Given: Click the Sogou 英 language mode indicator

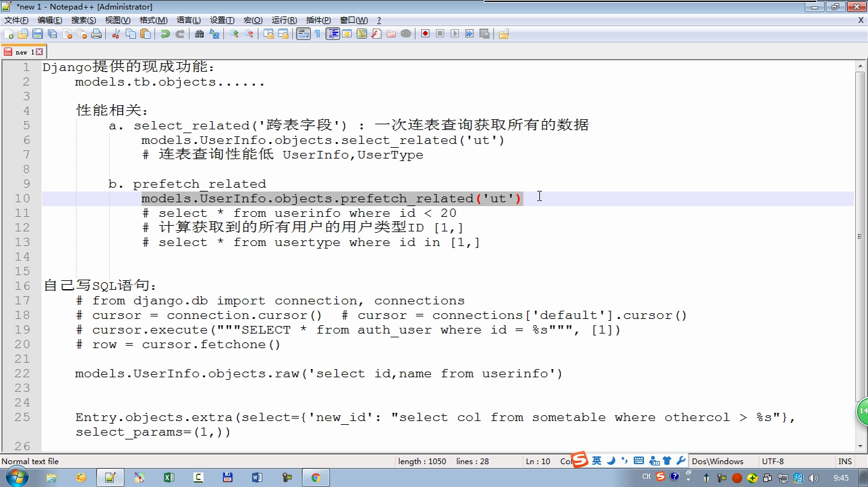Looking at the screenshot, I should (596, 461).
